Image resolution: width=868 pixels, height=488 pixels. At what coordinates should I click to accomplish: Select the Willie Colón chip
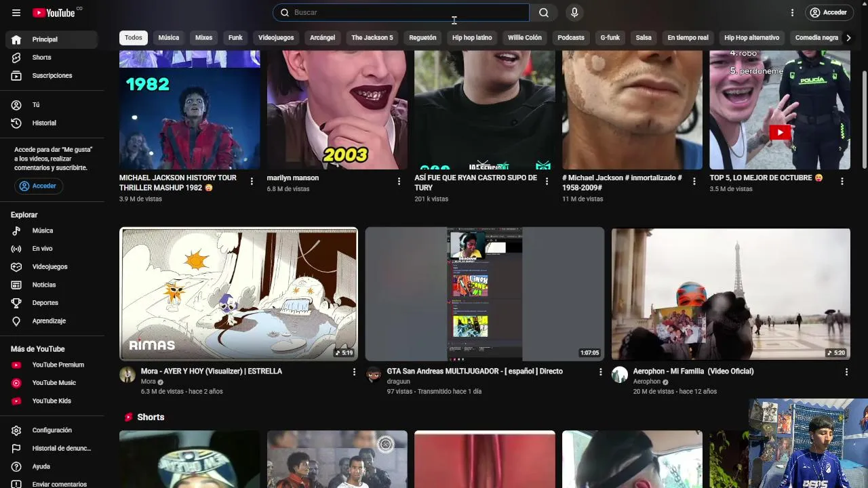[x=525, y=38]
